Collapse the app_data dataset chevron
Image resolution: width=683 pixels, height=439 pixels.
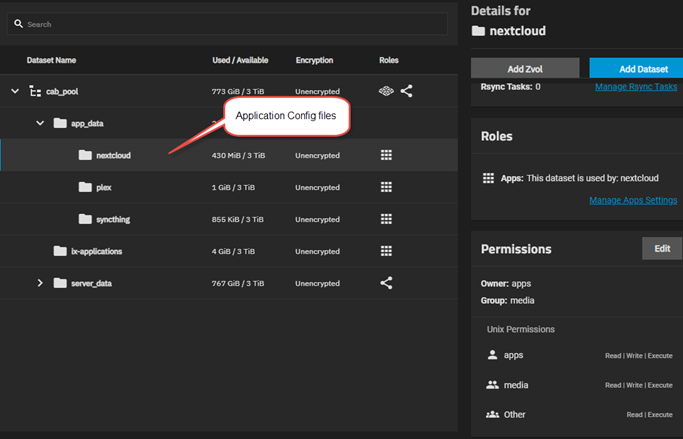[x=40, y=123]
